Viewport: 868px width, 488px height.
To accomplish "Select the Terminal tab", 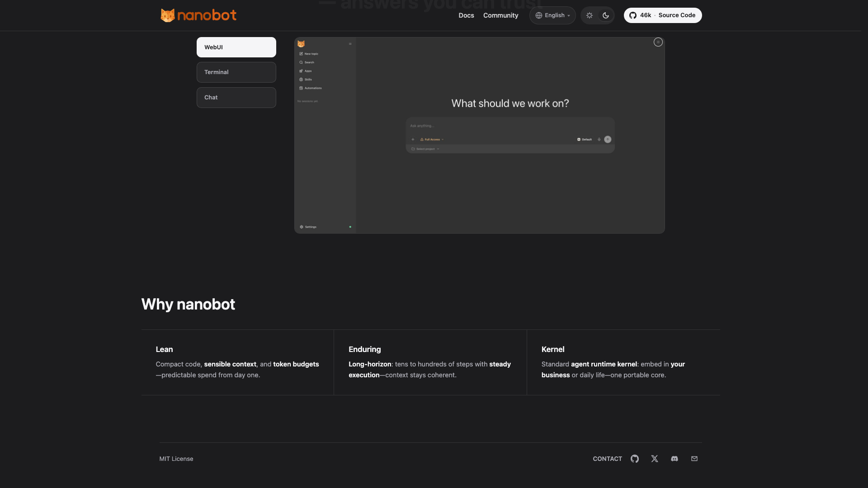I will click(x=236, y=72).
